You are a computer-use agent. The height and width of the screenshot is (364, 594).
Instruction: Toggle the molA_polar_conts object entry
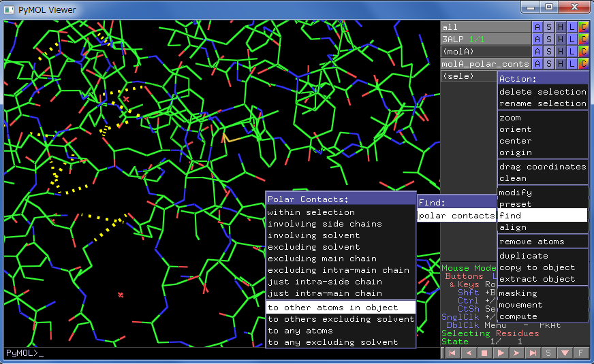[485, 63]
